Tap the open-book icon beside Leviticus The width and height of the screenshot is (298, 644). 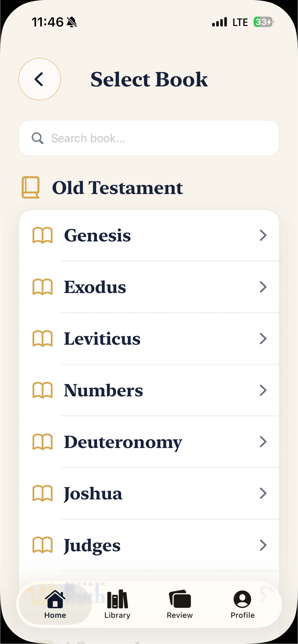42,339
